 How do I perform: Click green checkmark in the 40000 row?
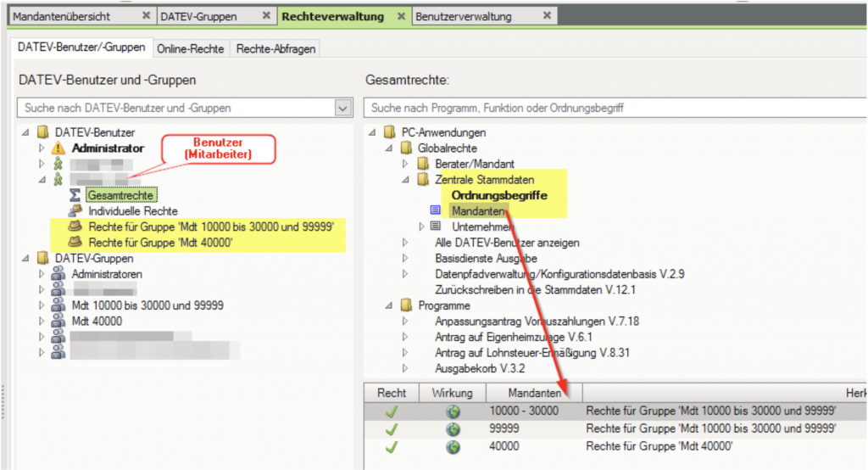point(391,446)
